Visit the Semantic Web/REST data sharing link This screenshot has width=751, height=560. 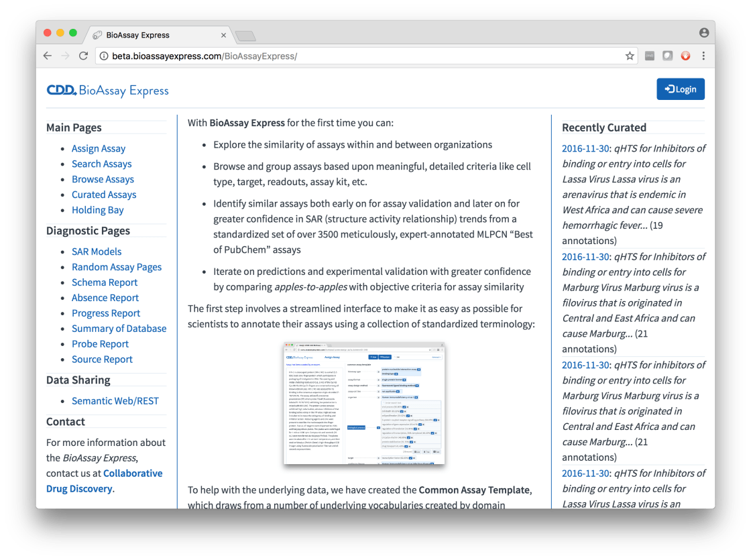click(115, 400)
